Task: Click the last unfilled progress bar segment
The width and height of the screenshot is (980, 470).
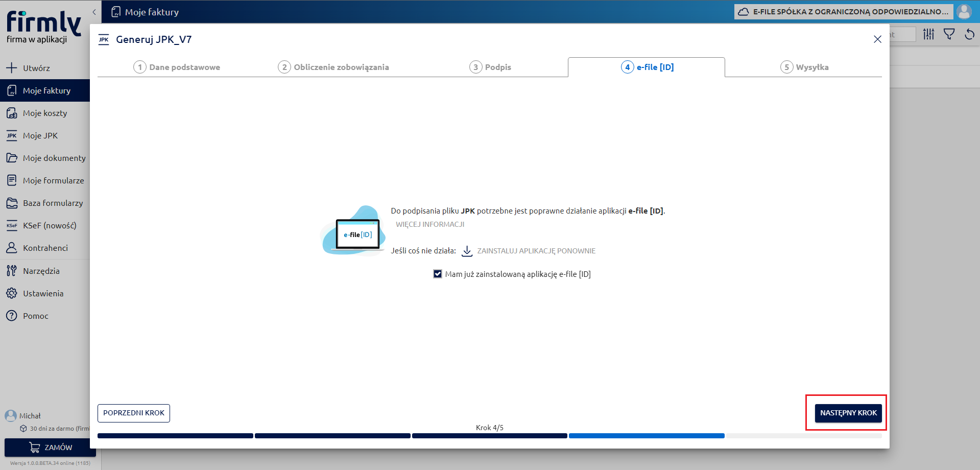Action: 804,436
